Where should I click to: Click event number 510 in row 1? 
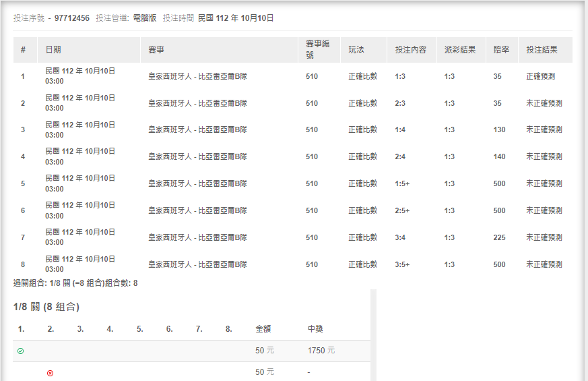click(312, 76)
